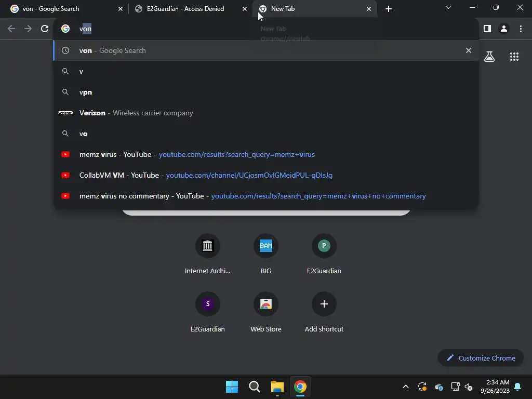Screen dimensions: 532x399
Task: Close the New Tab tab
Action: (x=369, y=9)
